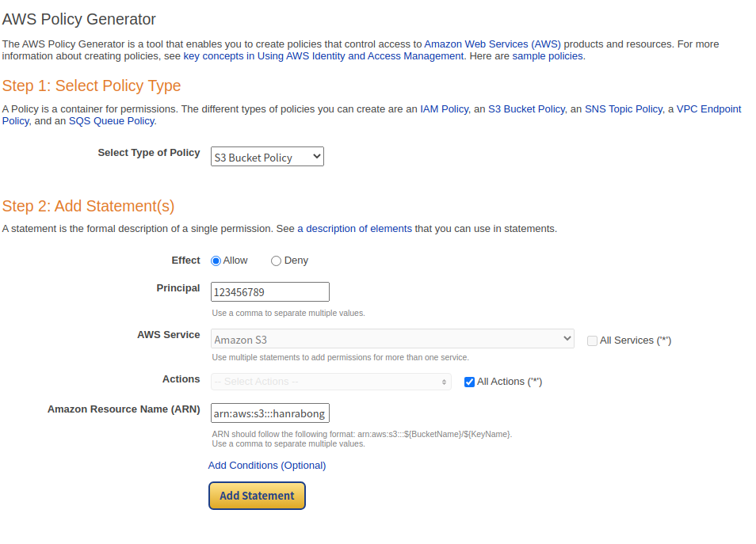Uncheck the All Actions checkbox
Screen dimensions: 756x544
(469, 382)
